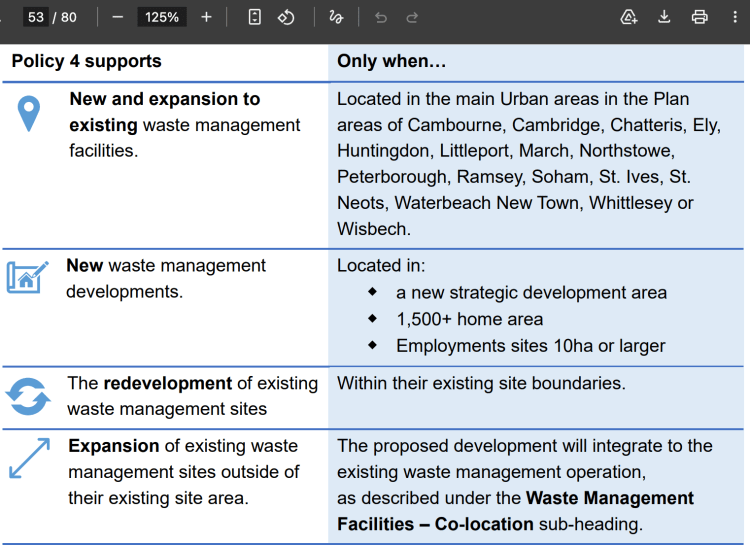
Task: Save the PDF to Google Drive
Action: [629, 17]
